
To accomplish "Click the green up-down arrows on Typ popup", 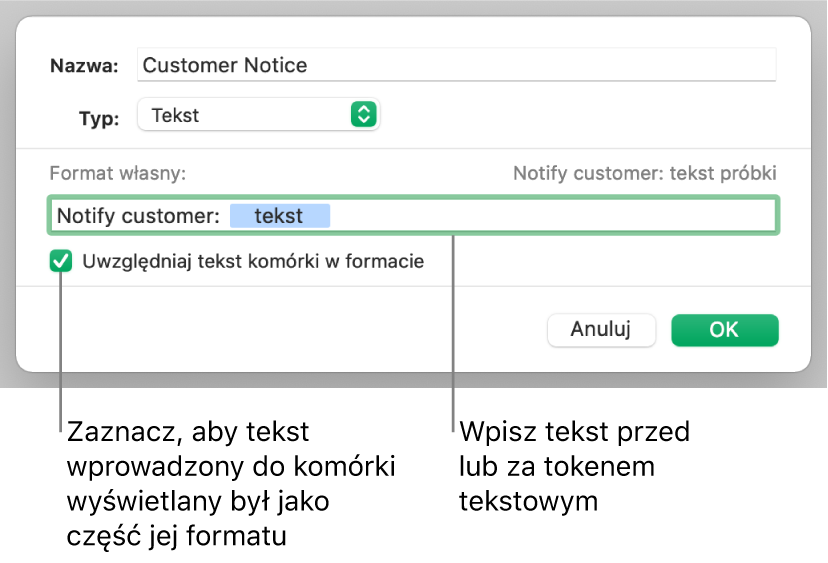I will click(363, 114).
